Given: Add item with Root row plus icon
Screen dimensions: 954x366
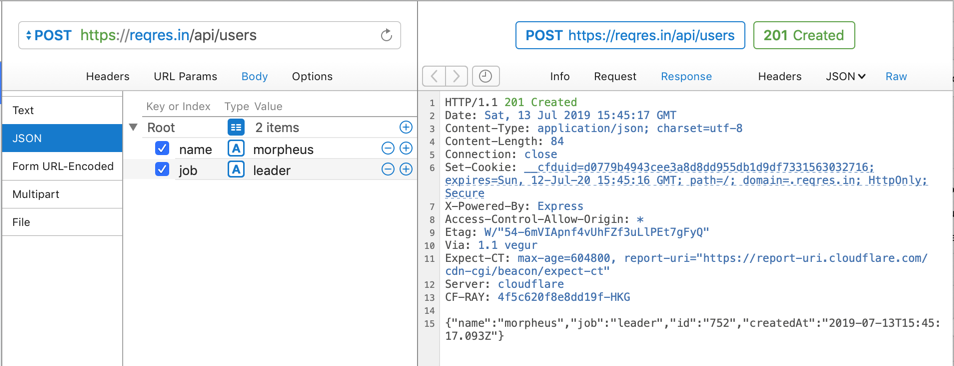Looking at the screenshot, I should [406, 128].
